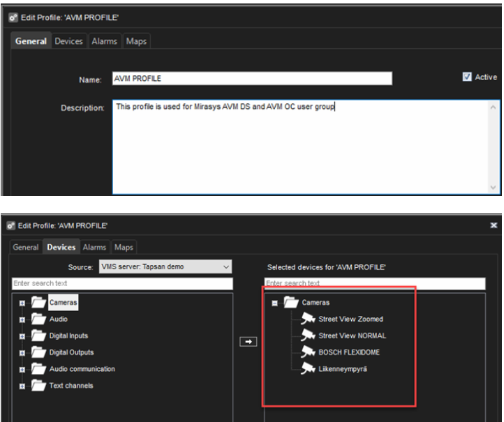Viewport: 504px width, 422px height.
Task: Select the Text channels folder icon
Action: [39, 386]
